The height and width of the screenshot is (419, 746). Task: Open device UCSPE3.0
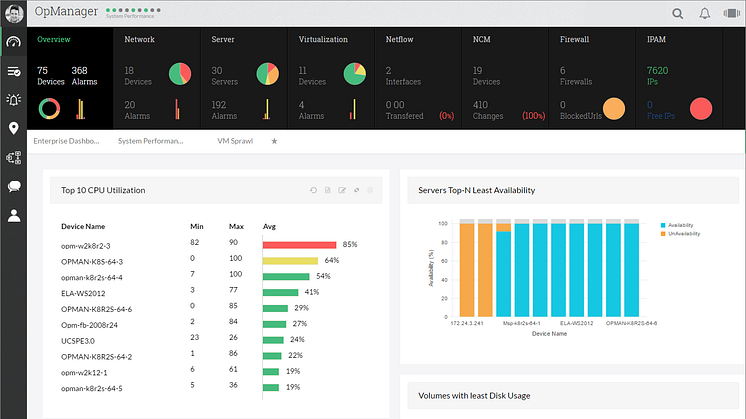(78, 341)
